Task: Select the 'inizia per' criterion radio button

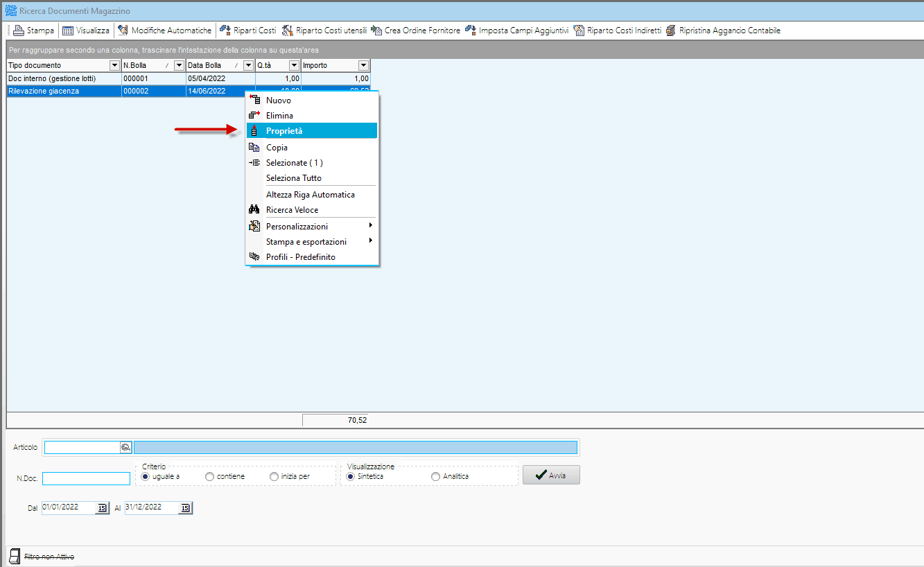Action: tap(274, 477)
